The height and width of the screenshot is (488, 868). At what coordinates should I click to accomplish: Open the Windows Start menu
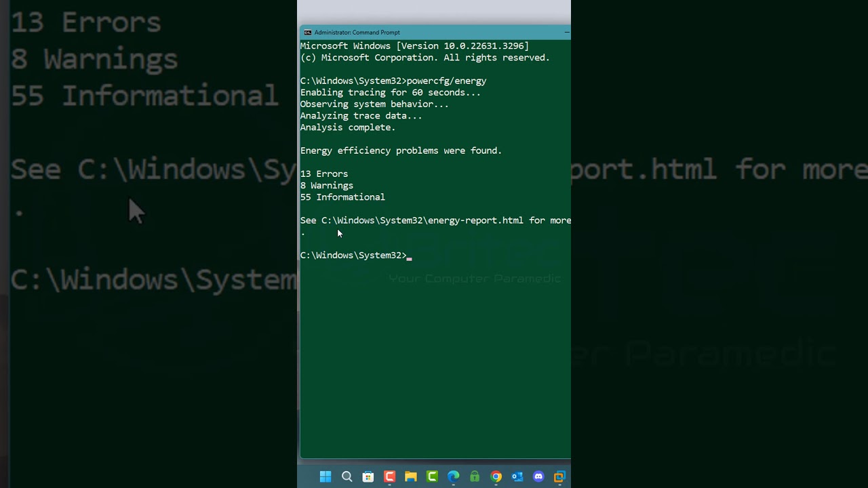pyautogui.click(x=325, y=476)
